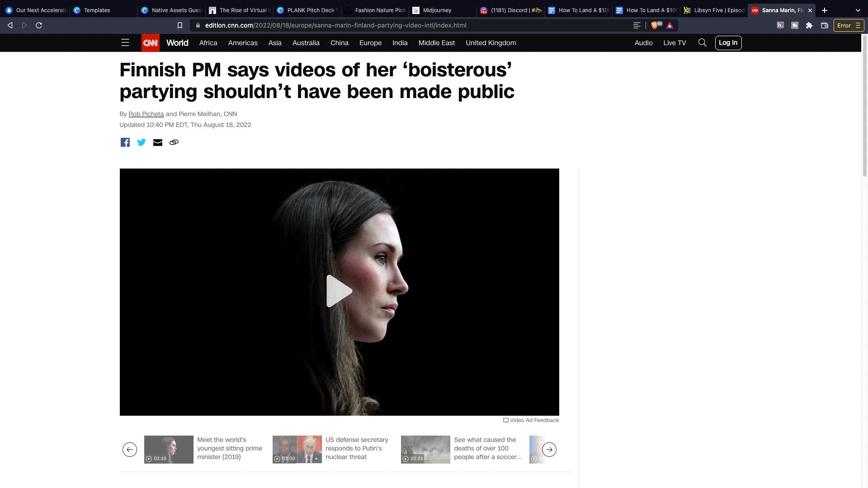
Task: Open author Rob Picheta's profile
Action: (x=146, y=114)
